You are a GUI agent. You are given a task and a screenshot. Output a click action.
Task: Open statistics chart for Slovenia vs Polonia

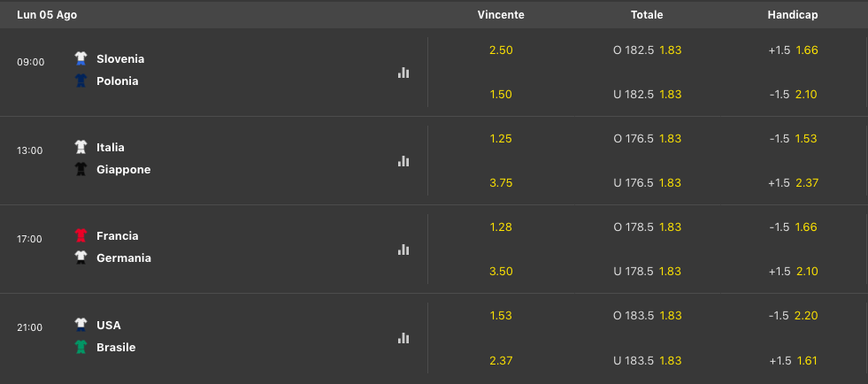click(403, 73)
